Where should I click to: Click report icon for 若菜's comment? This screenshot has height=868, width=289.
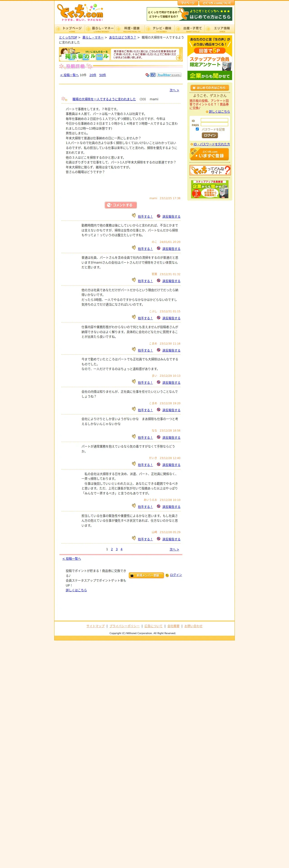[x=158, y=280]
